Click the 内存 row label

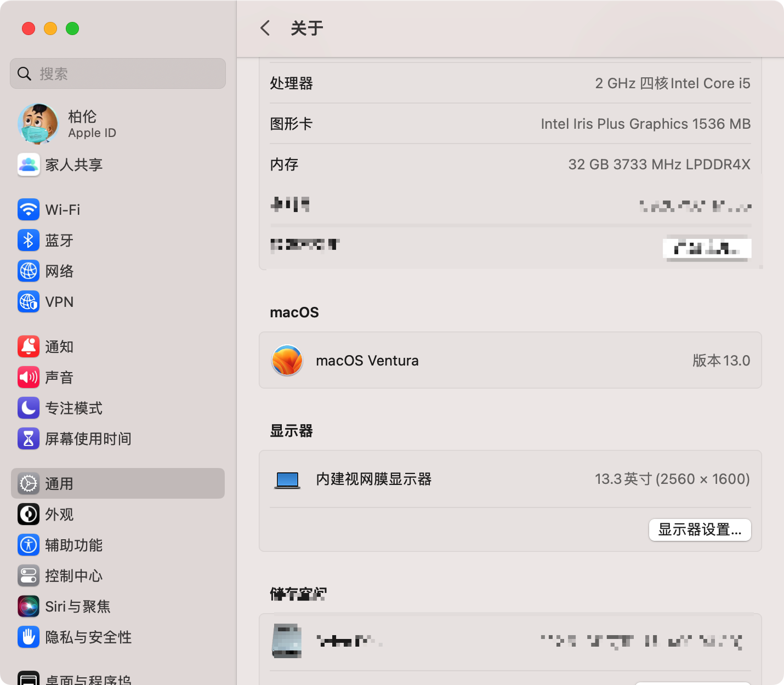coord(284,164)
